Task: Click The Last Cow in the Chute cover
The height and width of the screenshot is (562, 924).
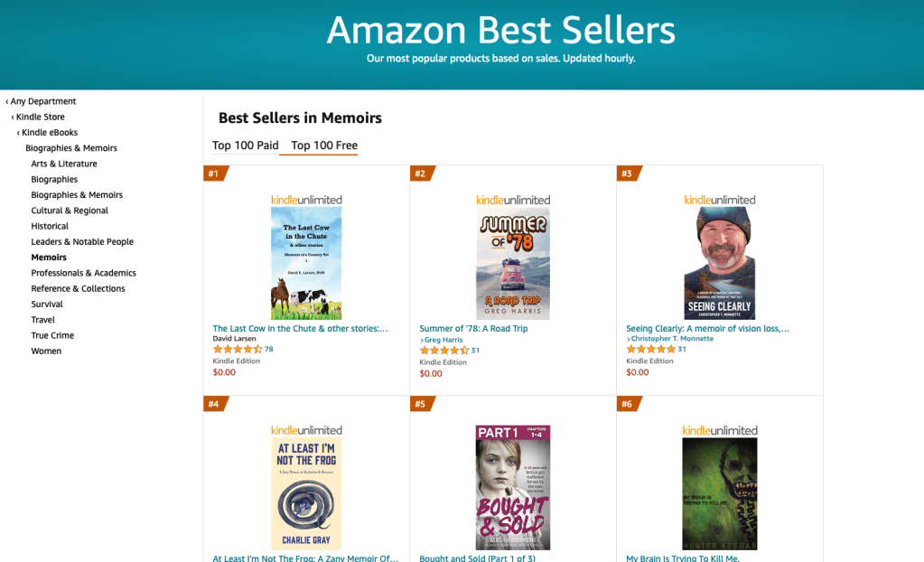Action: click(x=306, y=263)
